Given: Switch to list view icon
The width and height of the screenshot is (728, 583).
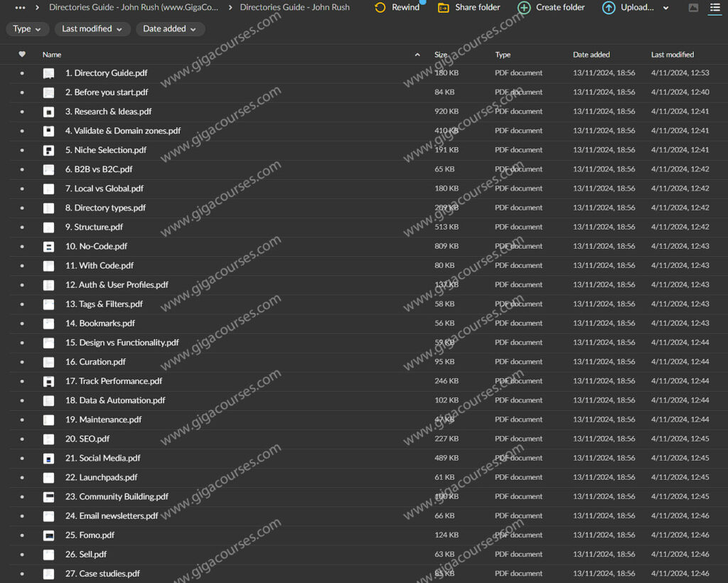Looking at the screenshot, I should coord(714,8).
